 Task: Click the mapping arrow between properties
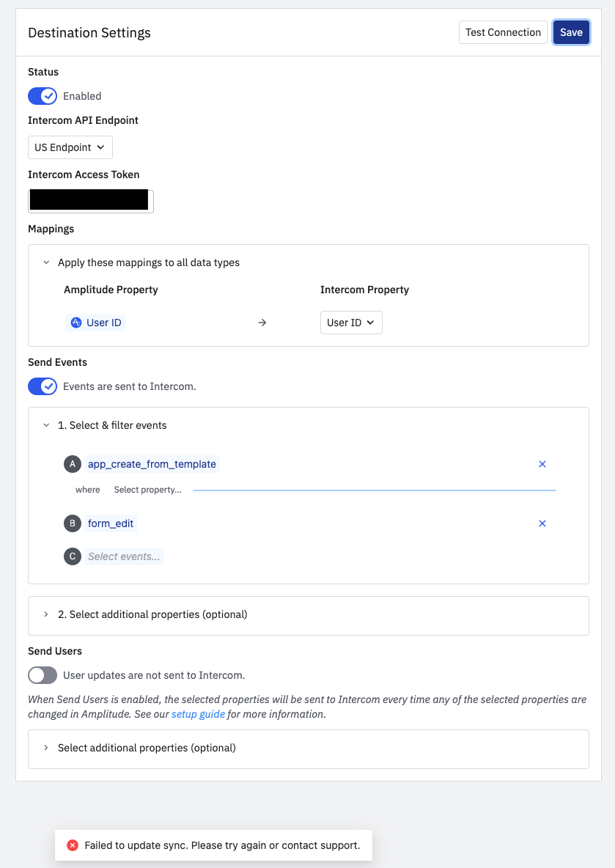click(262, 323)
